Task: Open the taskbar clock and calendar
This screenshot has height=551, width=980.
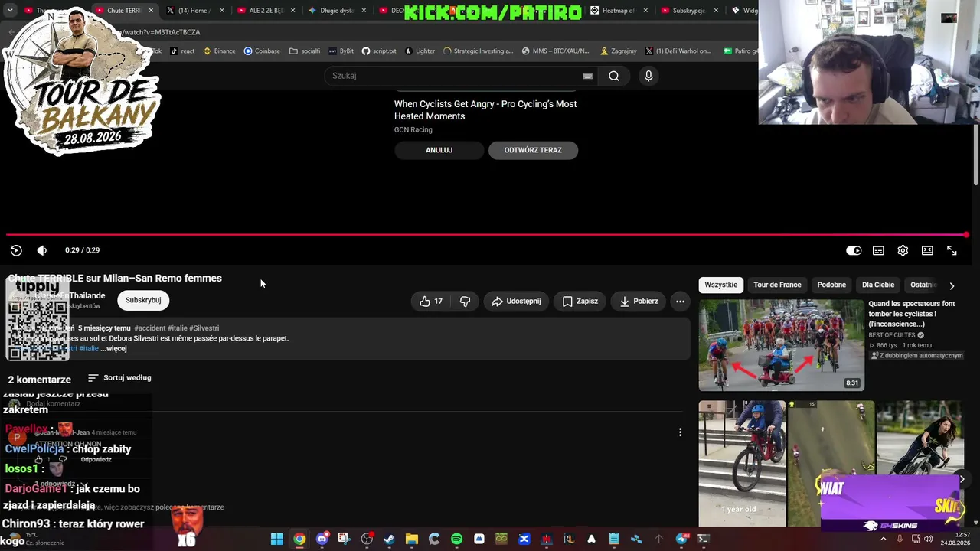Action: pyautogui.click(x=955, y=539)
